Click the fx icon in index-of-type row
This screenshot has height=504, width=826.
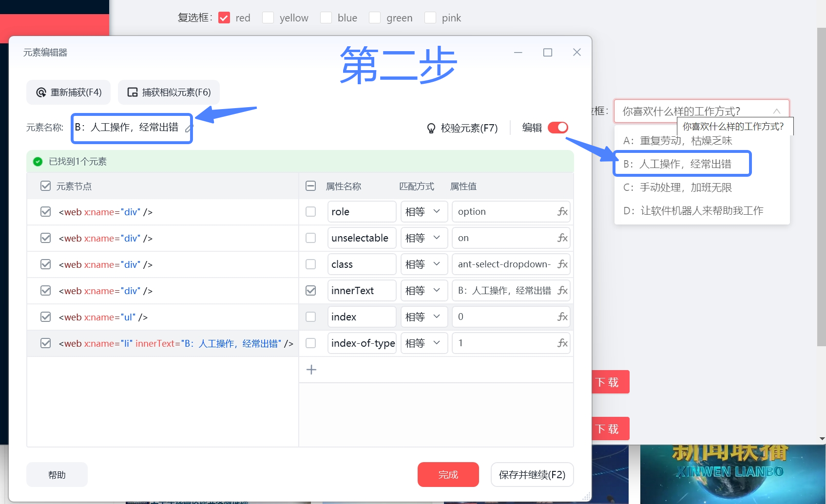(x=562, y=343)
